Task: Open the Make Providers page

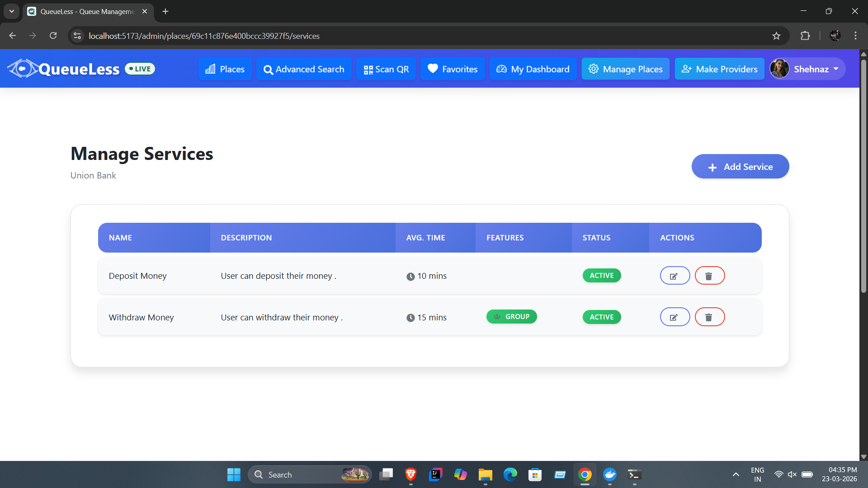Action: click(x=719, y=69)
